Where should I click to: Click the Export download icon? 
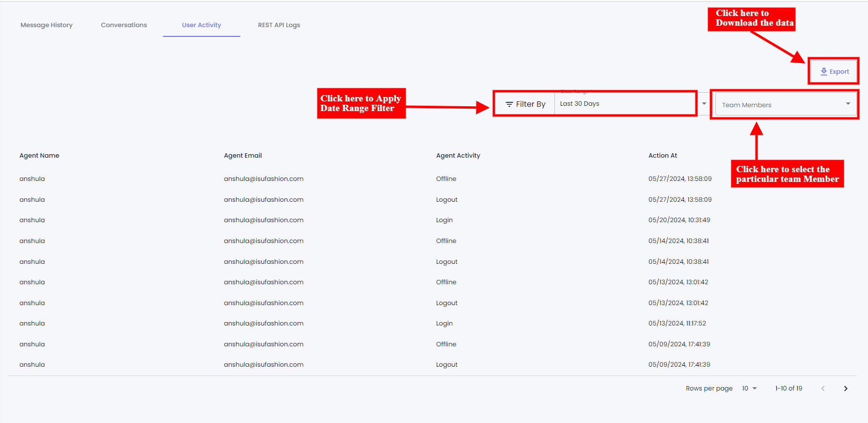(x=823, y=72)
